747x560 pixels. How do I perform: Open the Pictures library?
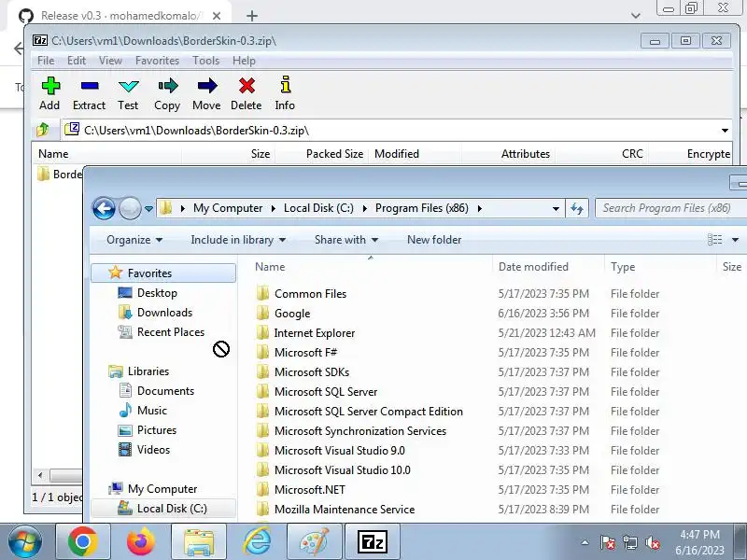(x=157, y=429)
